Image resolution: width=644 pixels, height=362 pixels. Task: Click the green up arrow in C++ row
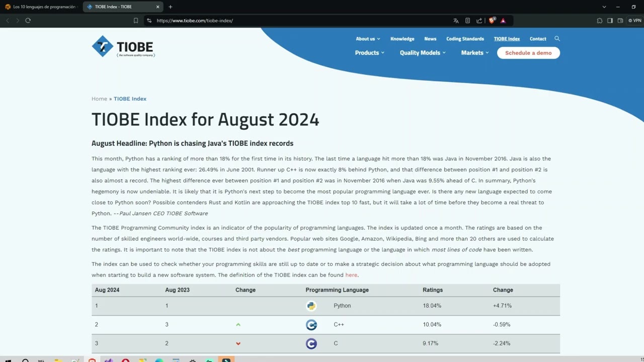pos(238,325)
